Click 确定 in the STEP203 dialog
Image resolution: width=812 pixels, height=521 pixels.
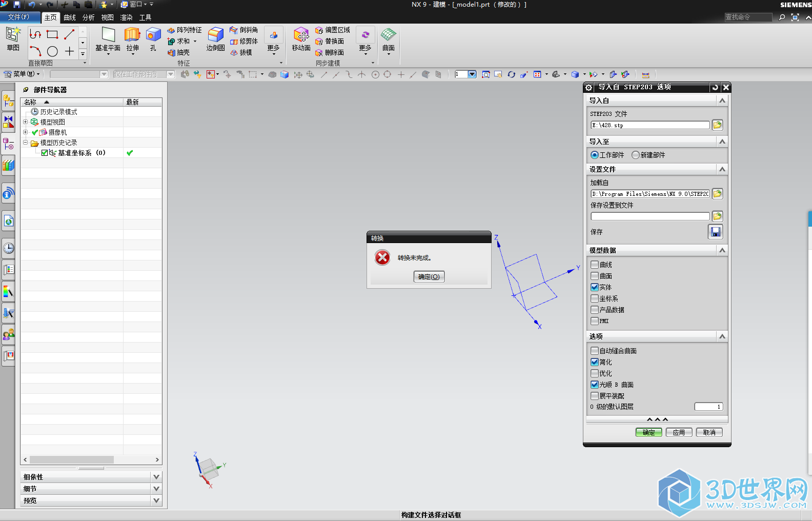coord(648,432)
